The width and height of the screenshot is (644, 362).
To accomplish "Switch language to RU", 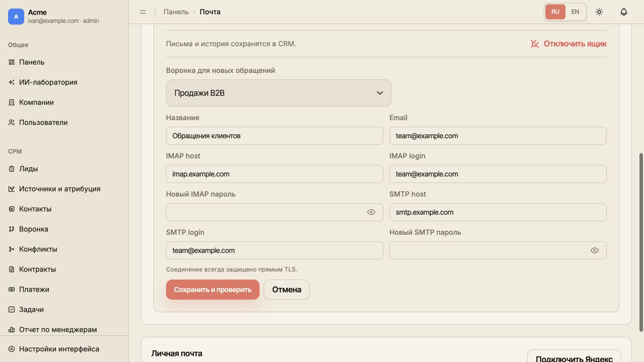I will tap(555, 12).
